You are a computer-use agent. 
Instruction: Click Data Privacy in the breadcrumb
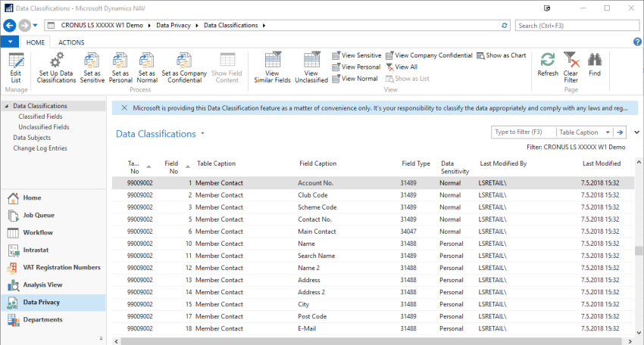174,26
